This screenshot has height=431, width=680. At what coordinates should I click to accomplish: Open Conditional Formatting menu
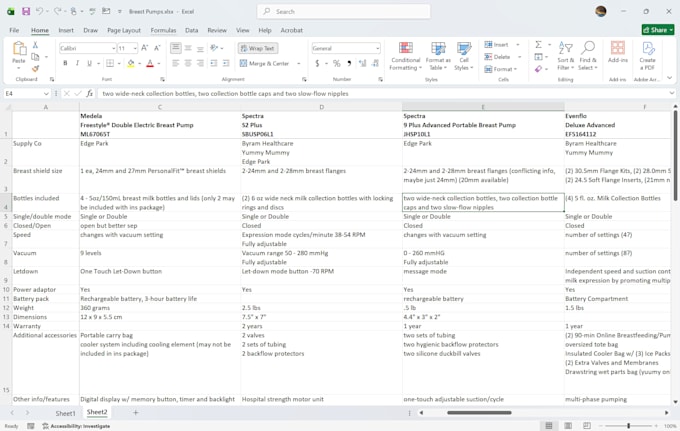[x=405, y=56]
